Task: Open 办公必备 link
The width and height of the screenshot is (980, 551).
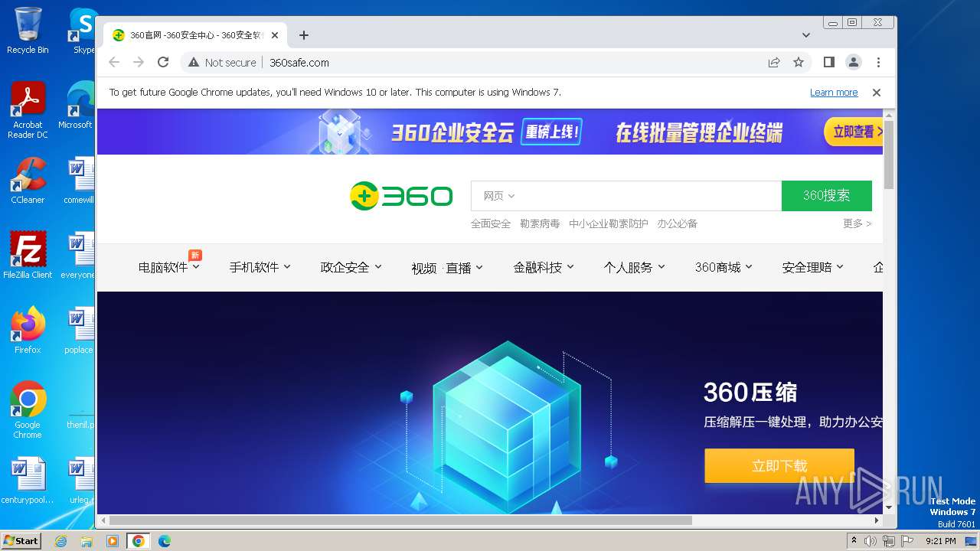Action: tap(677, 223)
